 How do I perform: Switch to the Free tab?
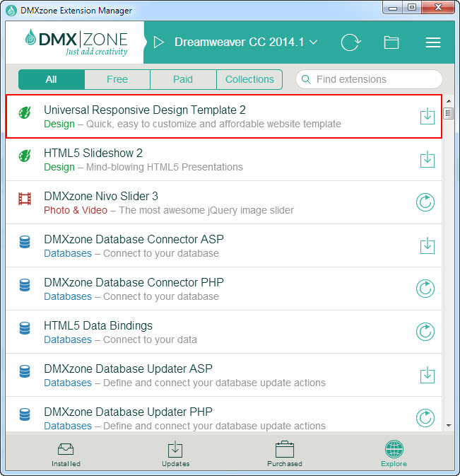pos(117,79)
